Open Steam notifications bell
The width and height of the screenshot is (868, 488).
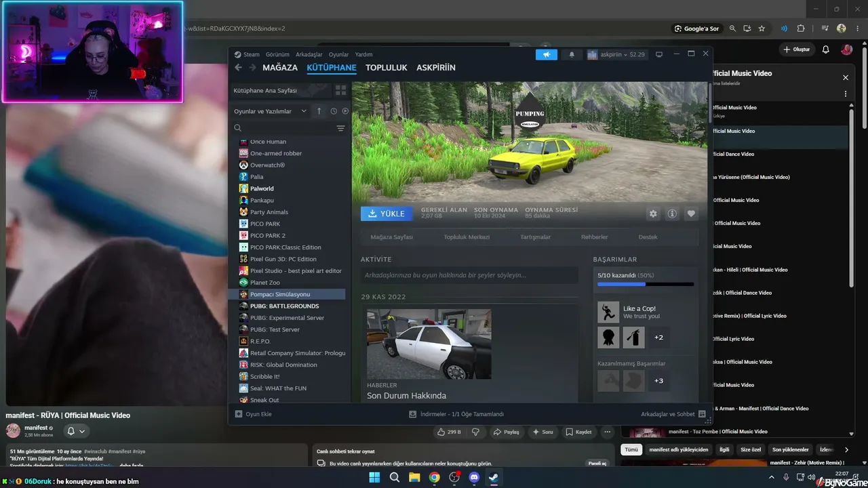572,54
